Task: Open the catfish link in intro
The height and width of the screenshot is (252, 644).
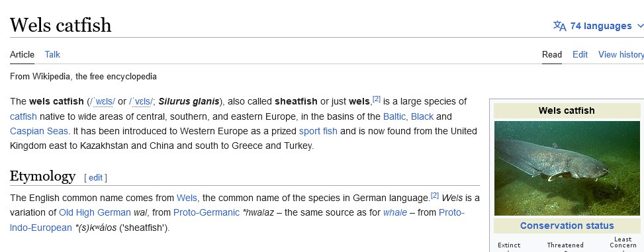Action: 23,116
